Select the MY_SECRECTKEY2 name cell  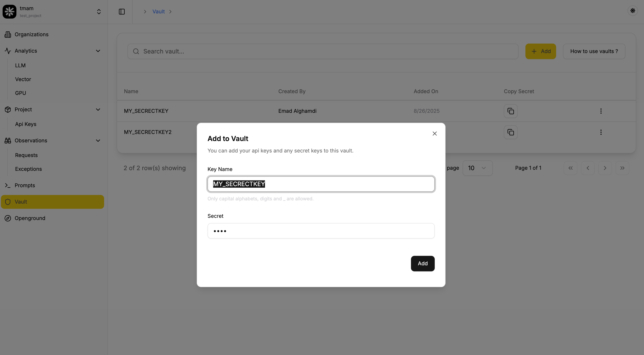pyautogui.click(x=148, y=132)
